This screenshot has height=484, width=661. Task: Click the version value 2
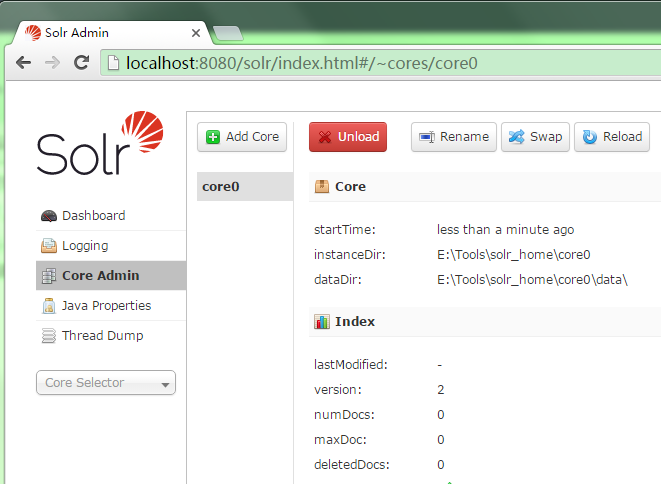pos(441,390)
